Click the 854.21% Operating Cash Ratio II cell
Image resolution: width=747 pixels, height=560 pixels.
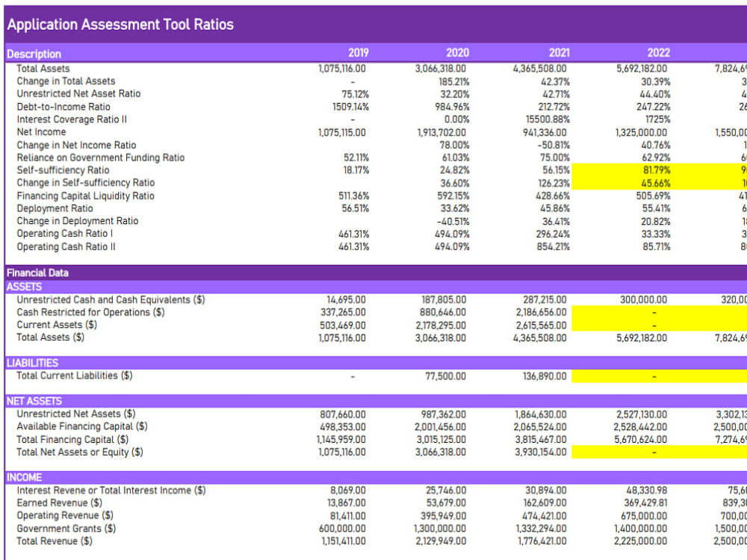click(x=553, y=246)
